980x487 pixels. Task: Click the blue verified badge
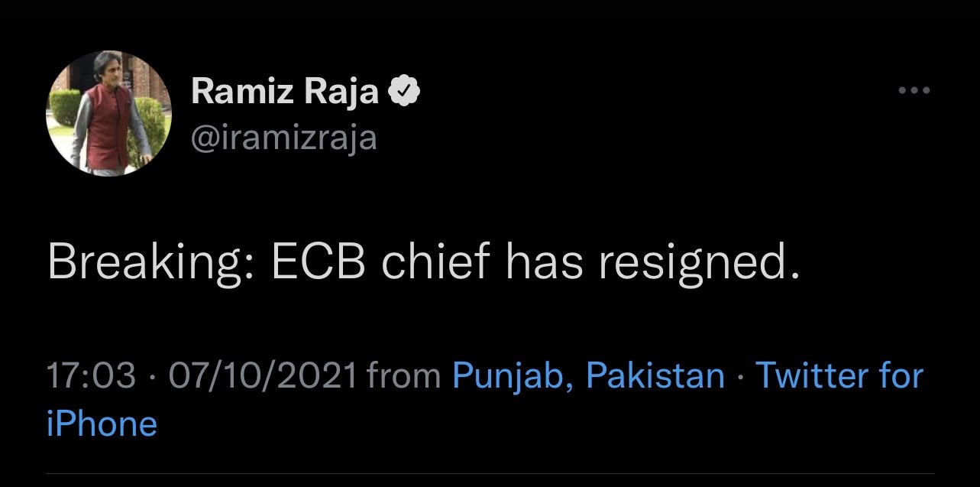tap(403, 93)
